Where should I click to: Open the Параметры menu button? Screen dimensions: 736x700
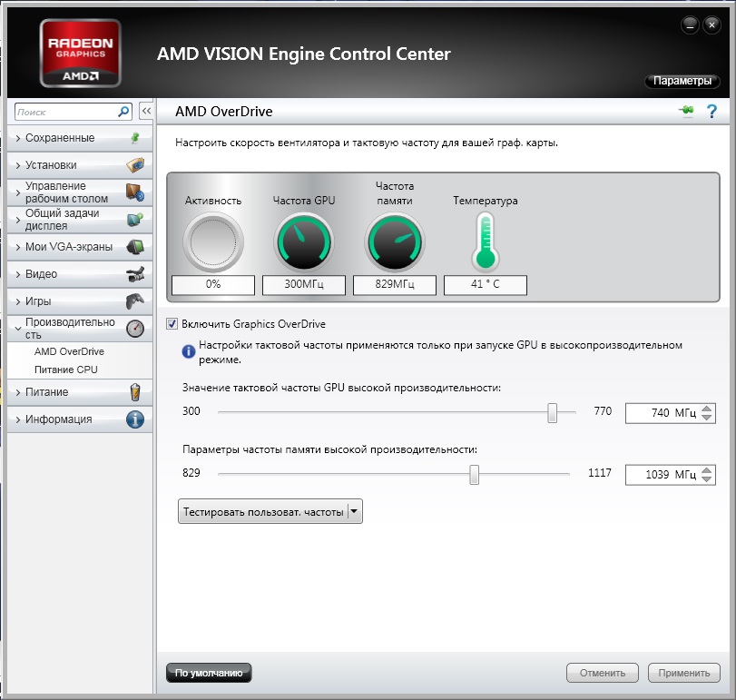tap(682, 81)
